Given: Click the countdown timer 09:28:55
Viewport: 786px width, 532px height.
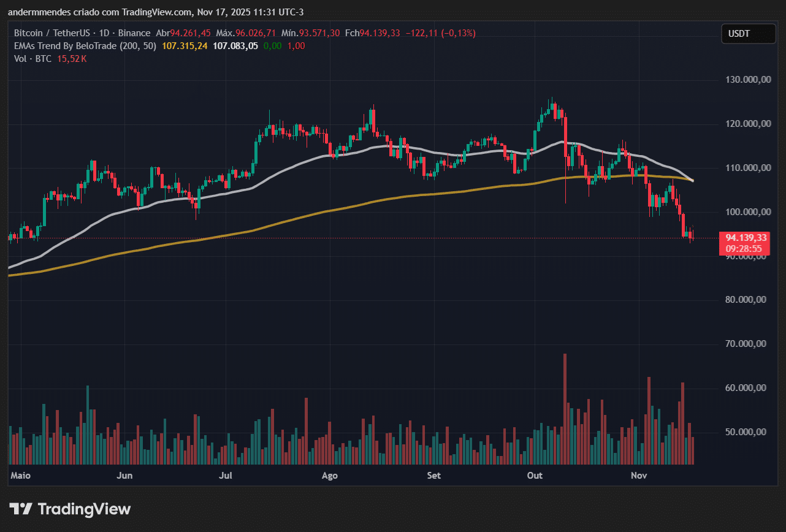Looking at the screenshot, I should (742, 249).
